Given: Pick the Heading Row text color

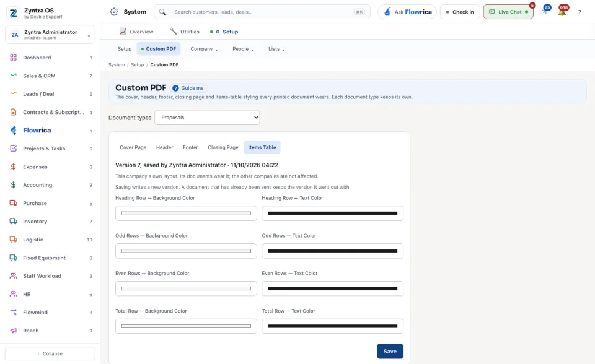Looking at the screenshot, I should pos(333,214).
